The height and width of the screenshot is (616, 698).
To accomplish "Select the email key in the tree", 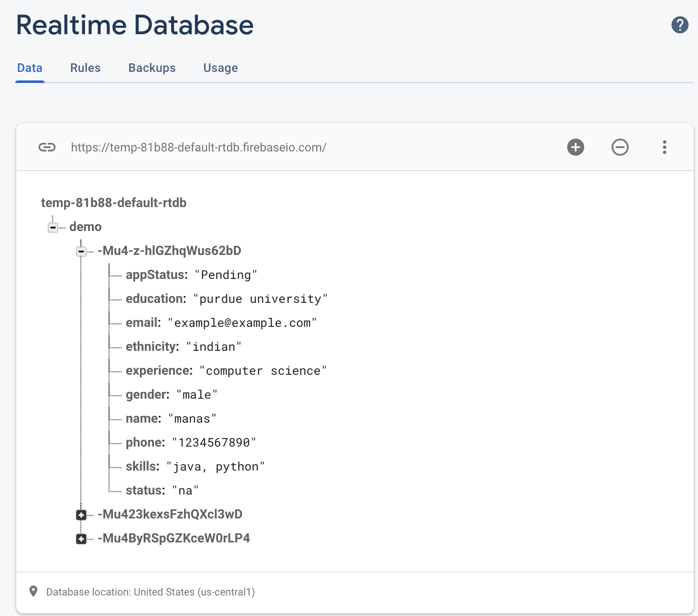I will (x=143, y=323).
